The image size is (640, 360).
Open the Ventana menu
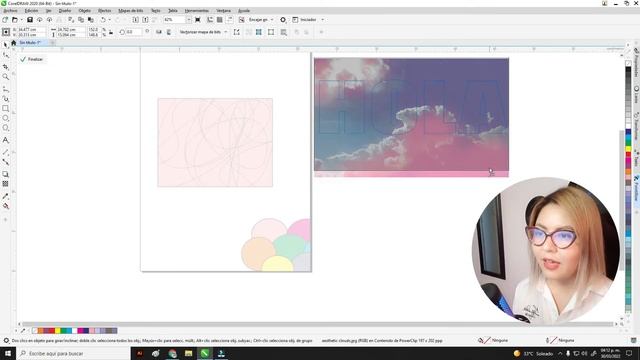(x=223, y=11)
